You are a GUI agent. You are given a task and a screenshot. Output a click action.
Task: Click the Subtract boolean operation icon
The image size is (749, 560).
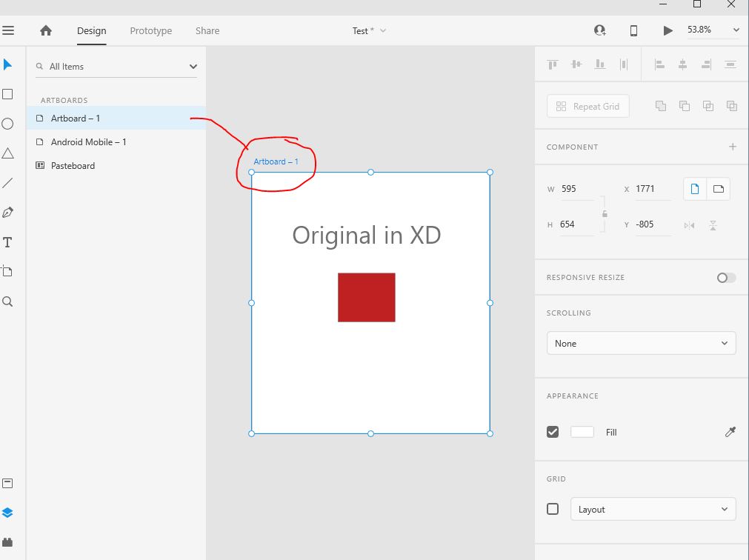[684, 106]
